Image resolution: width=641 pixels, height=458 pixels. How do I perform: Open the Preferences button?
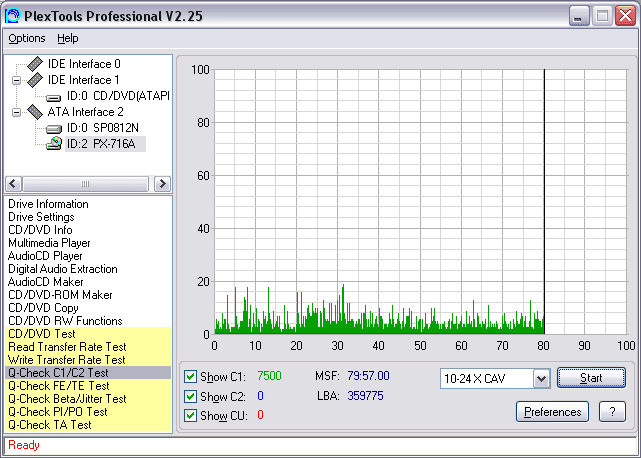click(x=552, y=412)
